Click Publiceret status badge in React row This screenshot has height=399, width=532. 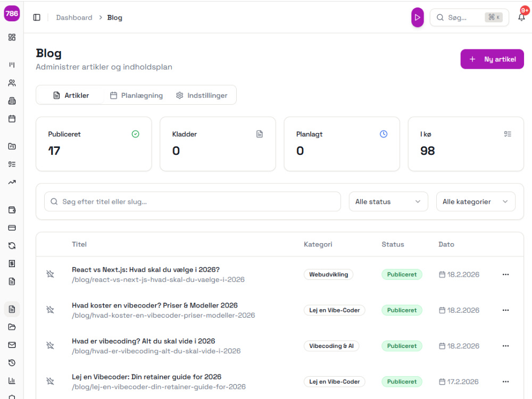402,275
